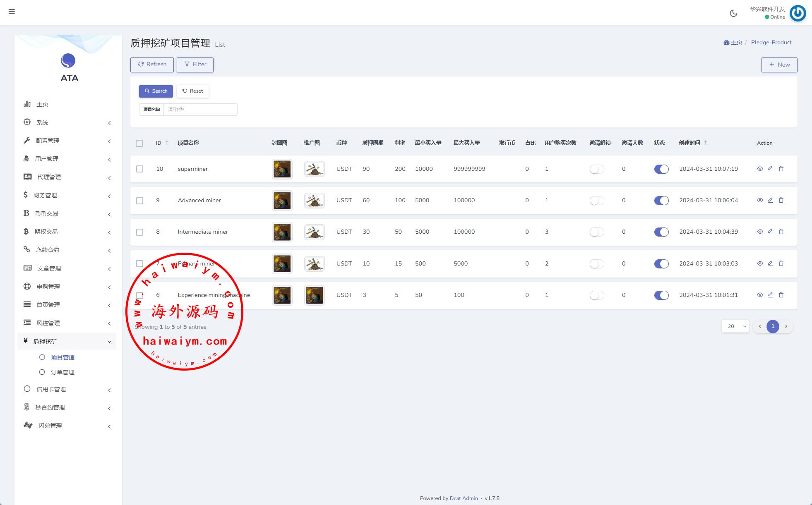Screen dimensions: 812x505
Task: Open the page size dropdown showing 20
Action: pyautogui.click(x=735, y=326)
